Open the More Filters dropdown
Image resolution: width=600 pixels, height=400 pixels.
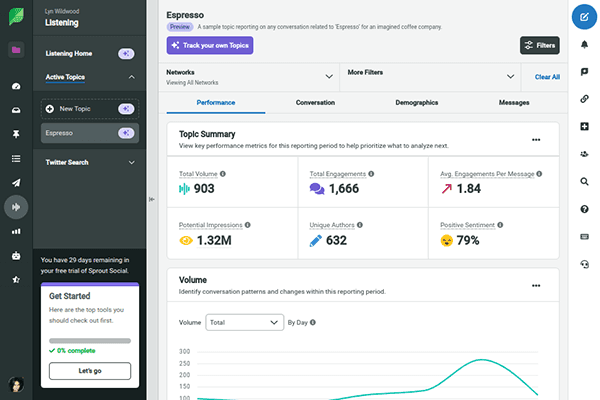tap(431, 76)
